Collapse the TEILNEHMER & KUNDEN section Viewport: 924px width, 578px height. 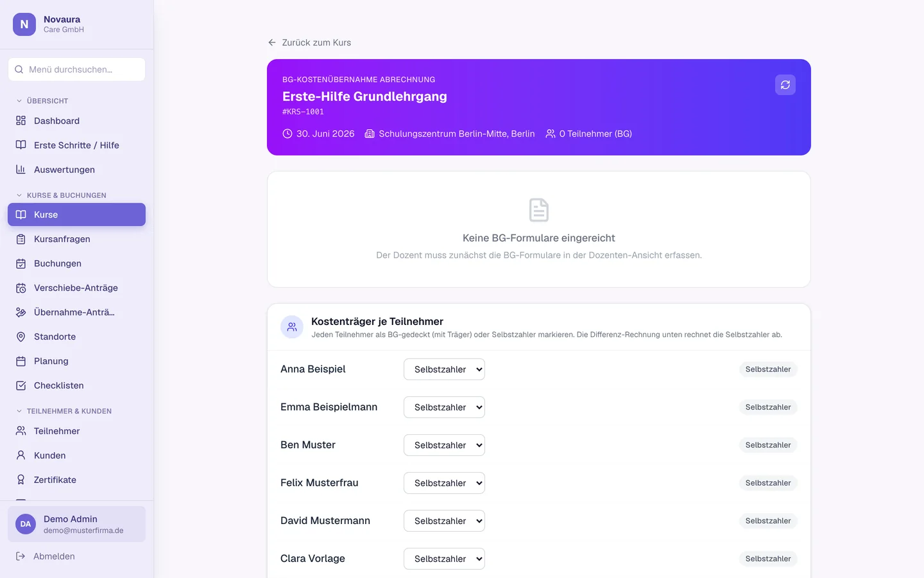[x=64, y=411]
